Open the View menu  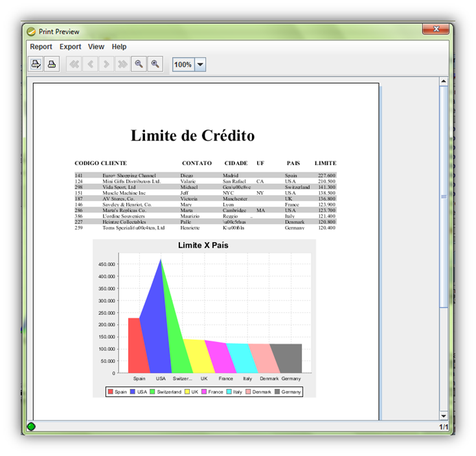tap(96, 47)
